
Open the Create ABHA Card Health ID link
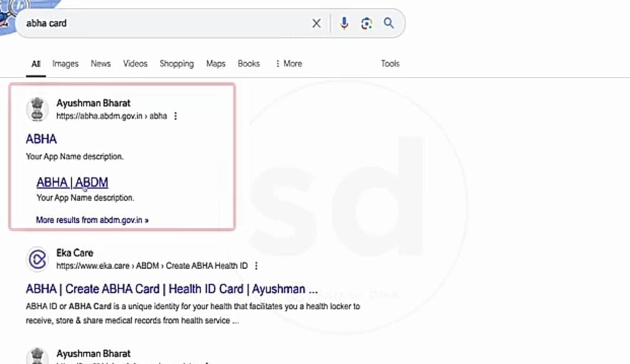pos(172,289)
